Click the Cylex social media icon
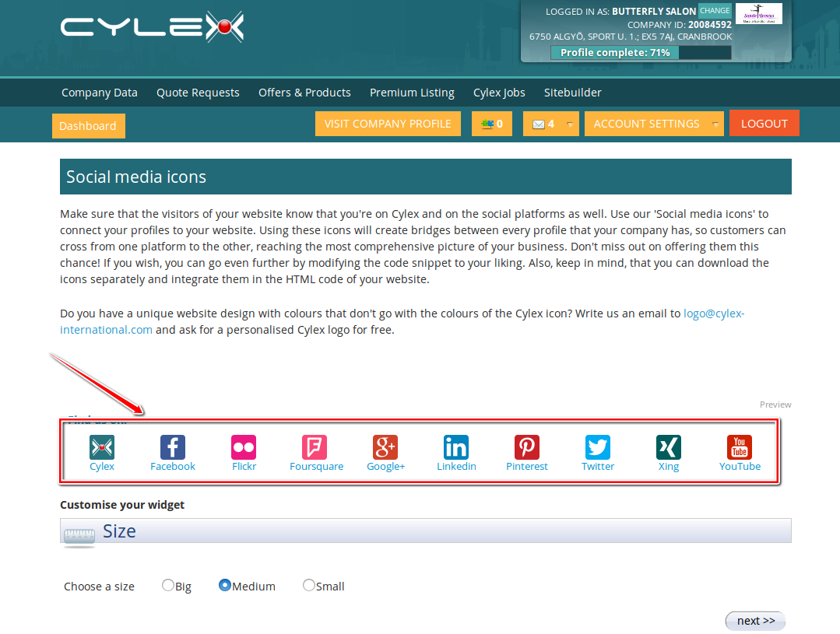This screenshot has width=840, height=634. [x=102, y=447]
